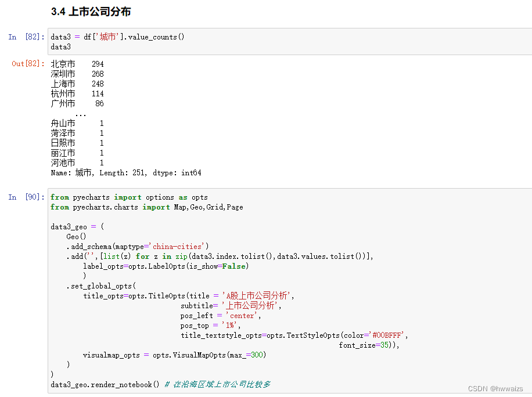Click the output row '河池市 1'
This screenshot has width=532, height=397.
(x=77, y=163)
